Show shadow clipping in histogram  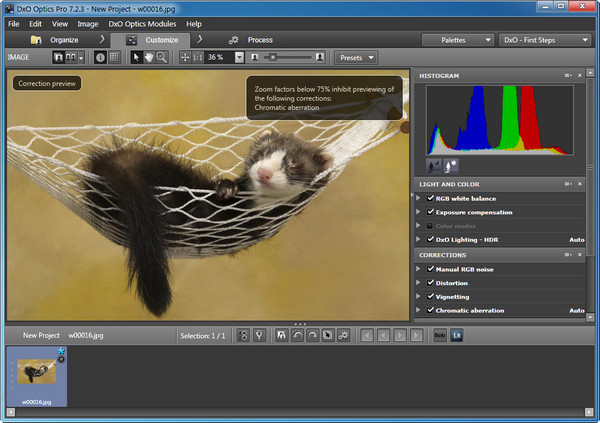[435, 165]
